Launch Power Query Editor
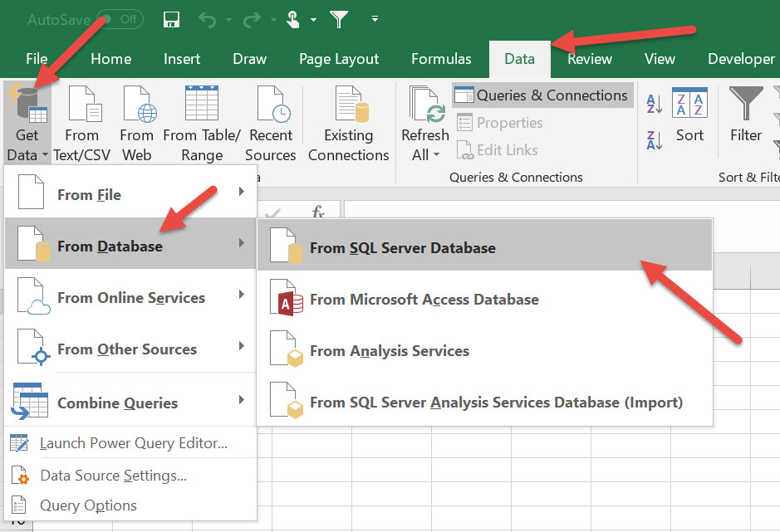This screenshot has height=532, width=780. (x=133, y=443)
